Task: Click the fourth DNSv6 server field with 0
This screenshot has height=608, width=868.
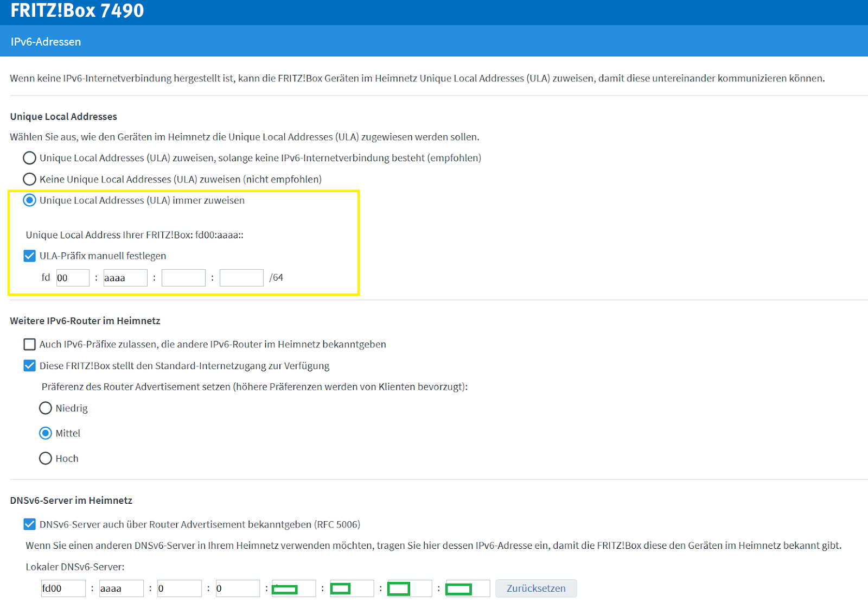Action: point(238,588)
